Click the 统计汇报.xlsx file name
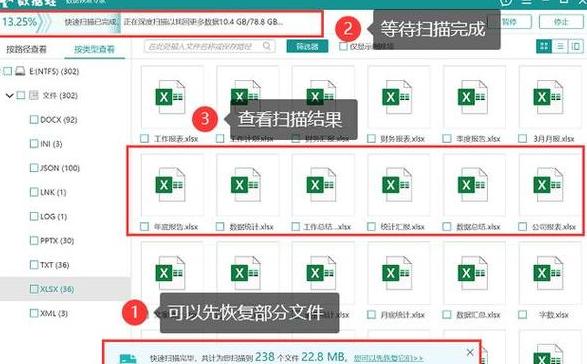Image resolution: width=587 pixels, height=364 pixels. click(402, 227)
